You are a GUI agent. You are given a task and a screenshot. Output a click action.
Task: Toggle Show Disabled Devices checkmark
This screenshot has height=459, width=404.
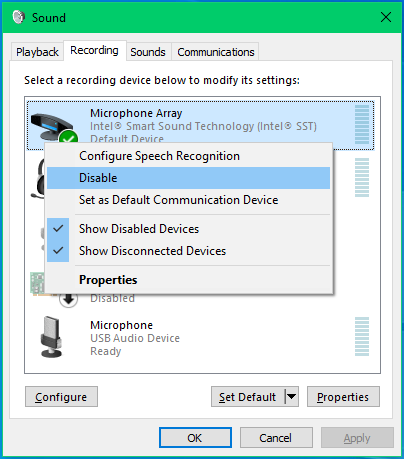[58, 229]
